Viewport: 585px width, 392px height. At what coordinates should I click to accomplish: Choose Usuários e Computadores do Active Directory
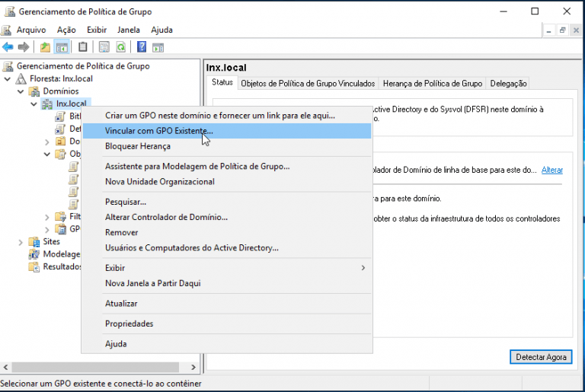coord(227,247)
